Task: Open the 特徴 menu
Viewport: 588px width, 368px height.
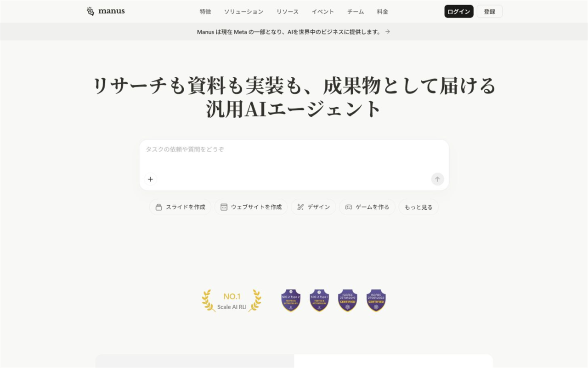Action: click(x=205, y=11)
